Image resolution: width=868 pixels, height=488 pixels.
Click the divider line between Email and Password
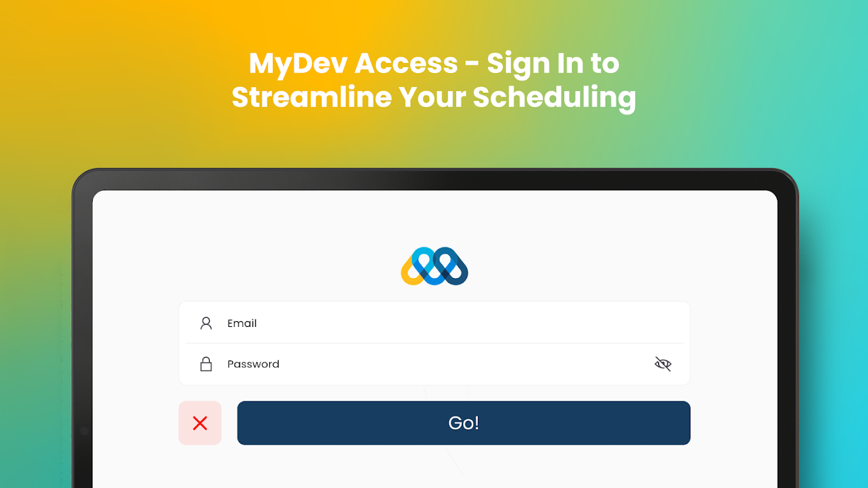[x=434, y=343]
